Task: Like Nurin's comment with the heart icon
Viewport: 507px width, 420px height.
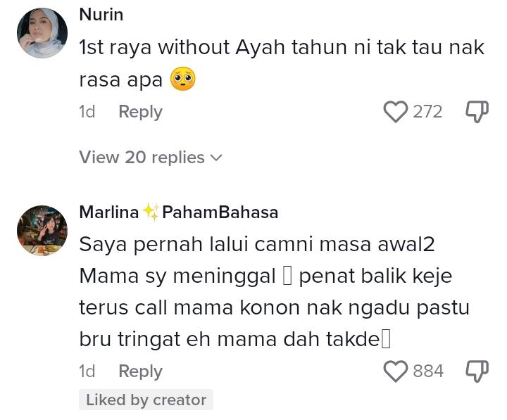Action: pyautogui.click(x=396, y=111)
